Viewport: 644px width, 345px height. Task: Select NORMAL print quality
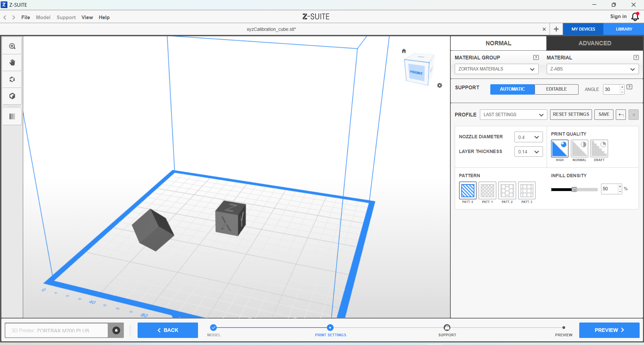[580, 148]
